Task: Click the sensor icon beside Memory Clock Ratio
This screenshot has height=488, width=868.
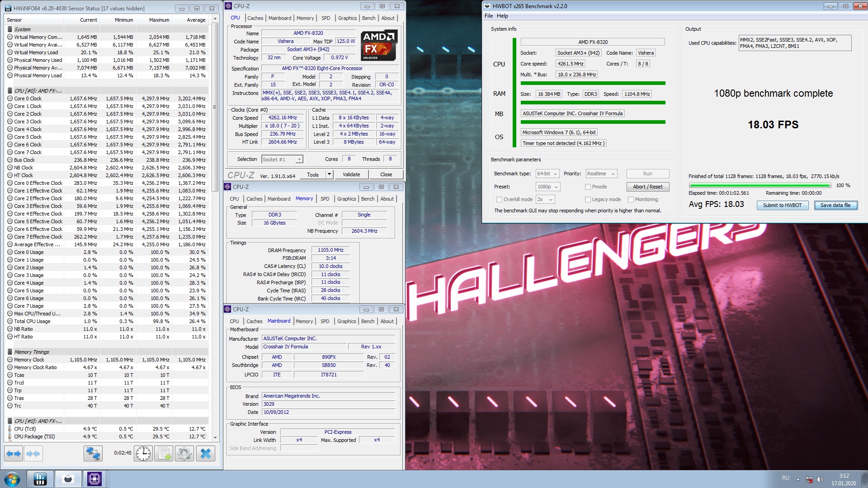Action: 10,367
